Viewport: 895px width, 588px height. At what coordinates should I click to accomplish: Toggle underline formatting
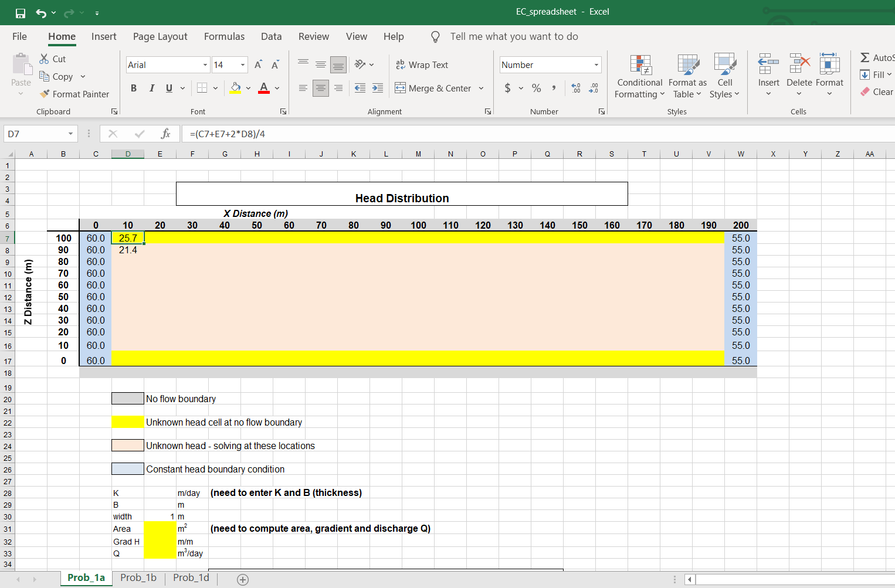(168, 88)
